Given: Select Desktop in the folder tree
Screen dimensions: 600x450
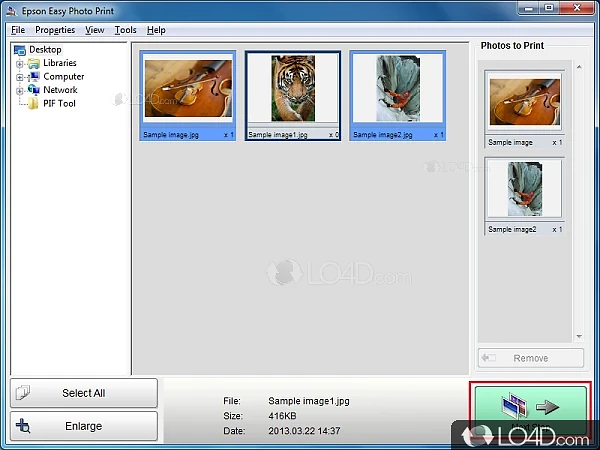Looking at the screenshot, I should 45,49.
